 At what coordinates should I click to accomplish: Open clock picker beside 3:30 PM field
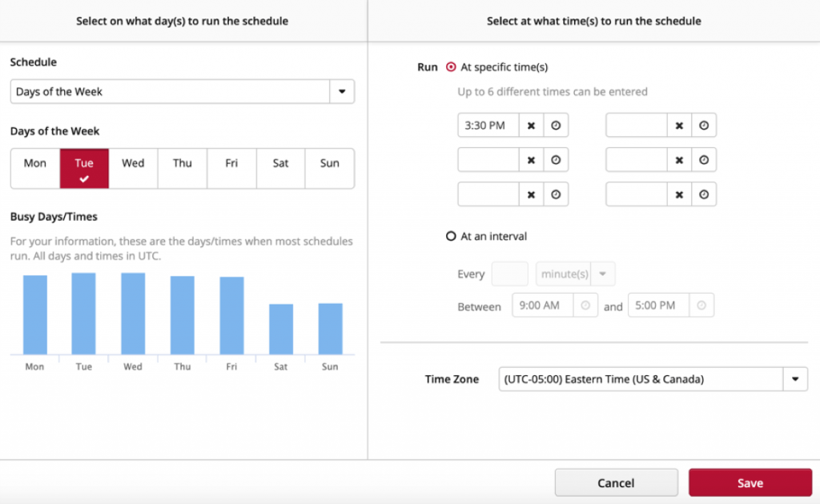(556, 126)
